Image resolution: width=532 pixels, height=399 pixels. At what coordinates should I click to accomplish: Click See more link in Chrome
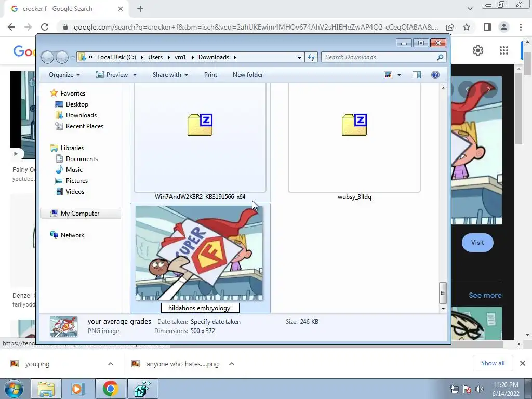click(x=485, y=295)
